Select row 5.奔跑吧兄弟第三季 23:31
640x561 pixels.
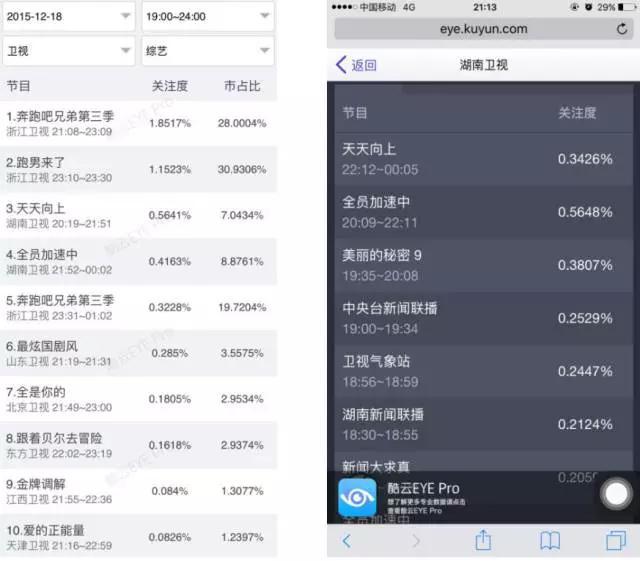(138, 307)
